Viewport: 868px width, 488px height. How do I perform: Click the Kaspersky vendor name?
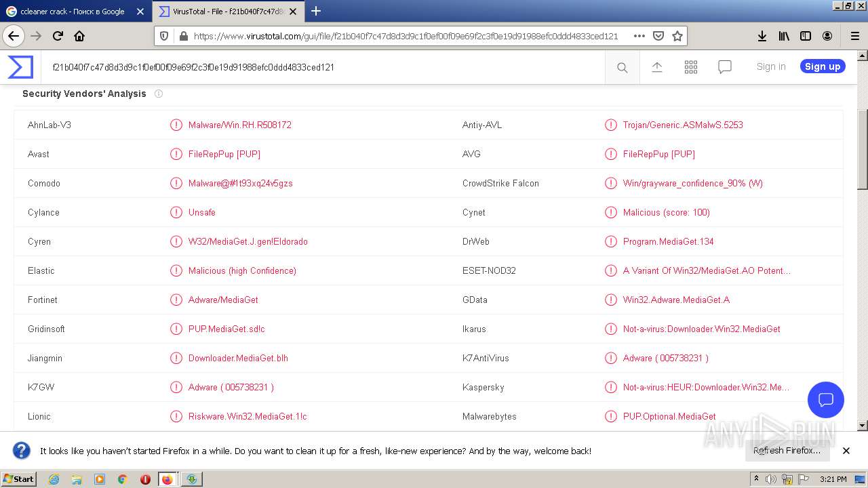click(x=483, y=387)
